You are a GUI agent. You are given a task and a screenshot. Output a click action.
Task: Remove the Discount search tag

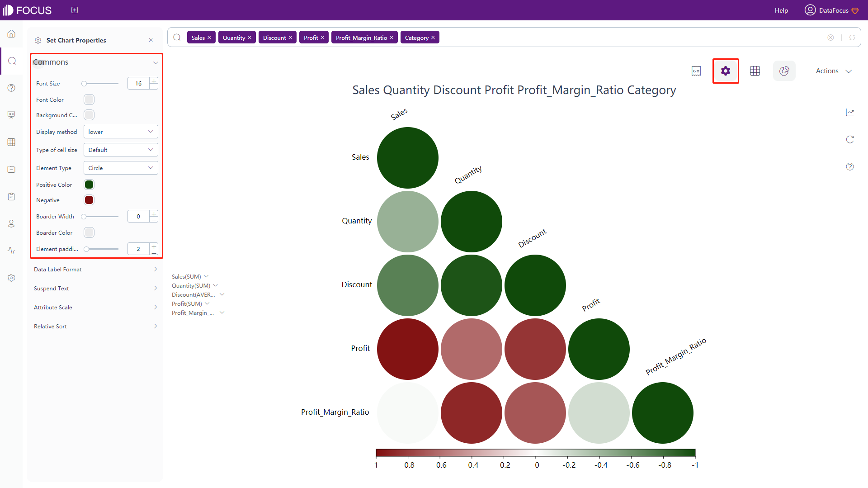click(x=290, y=38)
